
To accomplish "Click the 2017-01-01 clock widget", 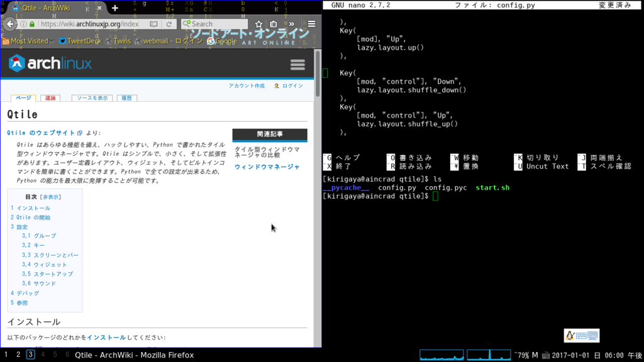I will pos(597,356).
